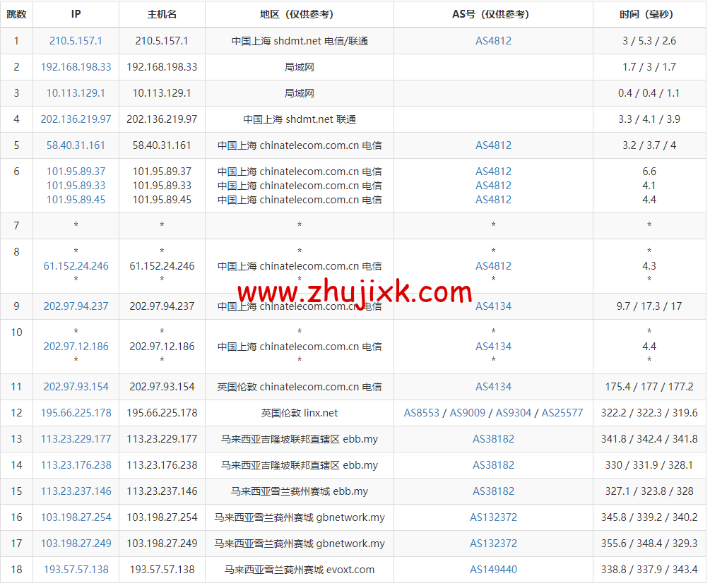The height and width of the screenshot is (588, 710).
Task: Open AS132372 link on hop 16
Action: point(493,517)
